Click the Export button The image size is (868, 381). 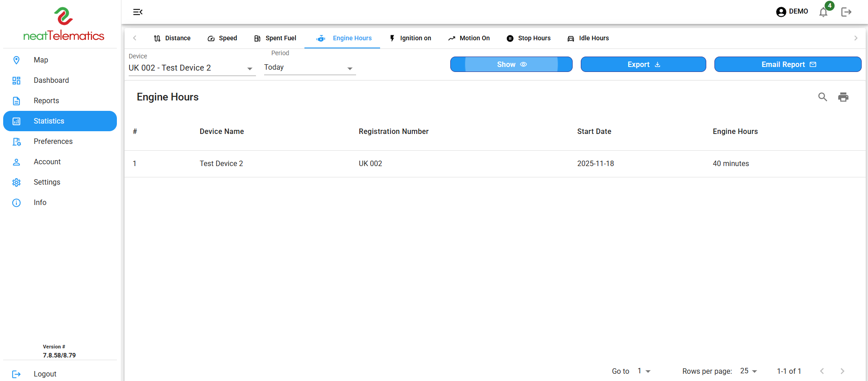[x=643, y=64]
